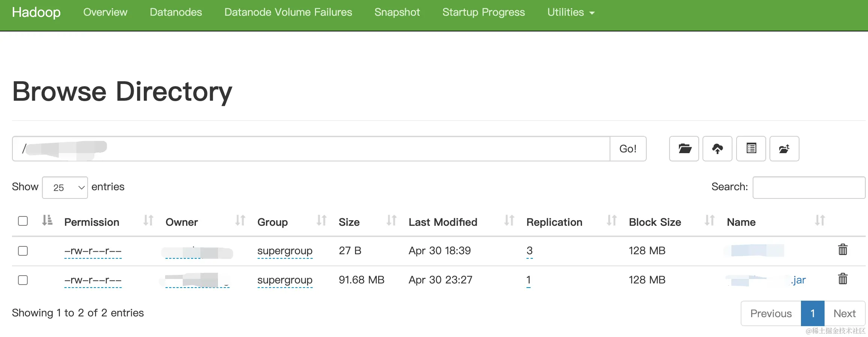Click the parent directory folder-arrow icon
The height and width of the screenshot is (337, 868).
point(784,149)
